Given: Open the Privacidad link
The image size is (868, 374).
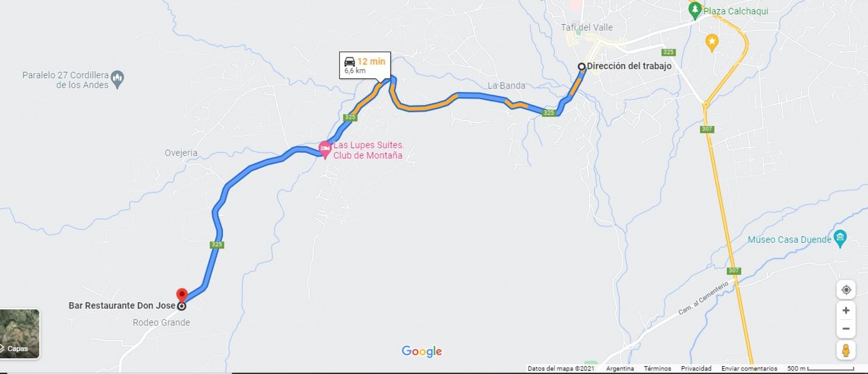Looking at the screenshot, I should pyautogui.click(x=696, y=369).
